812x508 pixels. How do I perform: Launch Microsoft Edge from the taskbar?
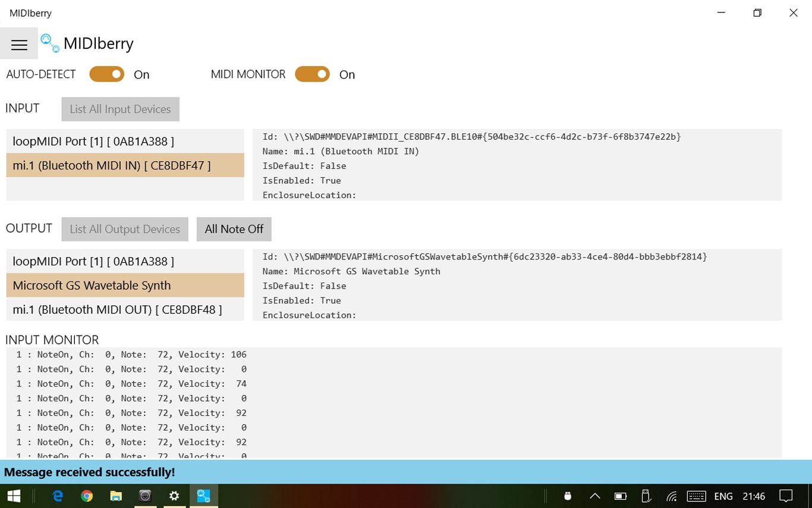pyautogui.click(x=57, y=496)
